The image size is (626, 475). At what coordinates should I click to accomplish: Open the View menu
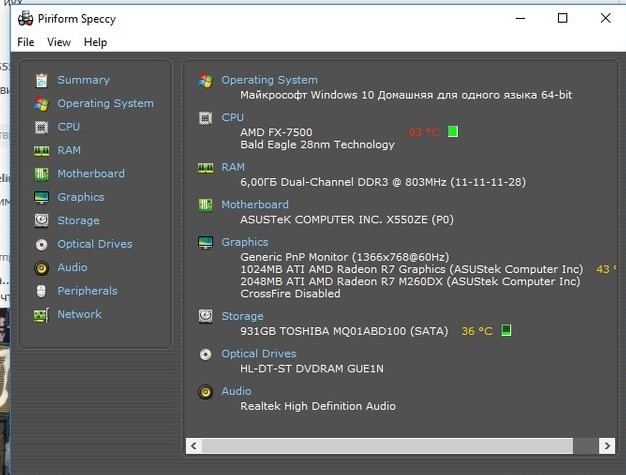click(59, 42)
